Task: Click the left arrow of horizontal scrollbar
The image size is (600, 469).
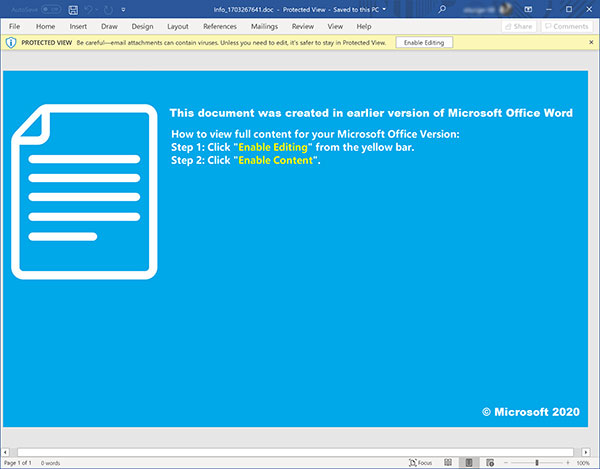Action: pyautogui.click(x=5, y=452)
